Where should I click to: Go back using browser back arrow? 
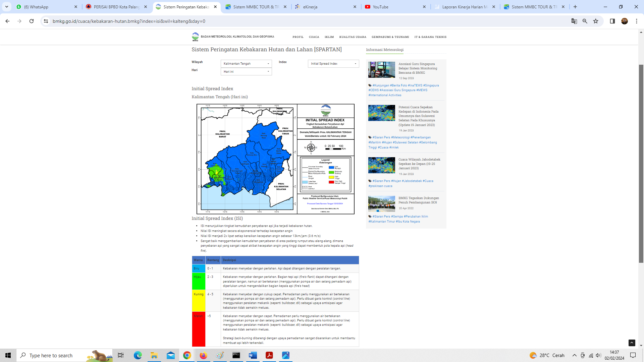pyautogui.click(x=7, y=21)
